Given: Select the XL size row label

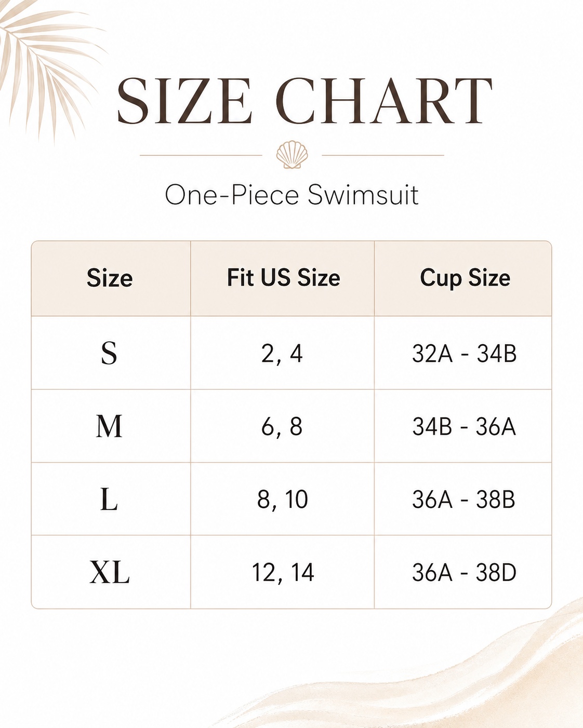Looking at the screenshot, I should [x=109, y=573].
